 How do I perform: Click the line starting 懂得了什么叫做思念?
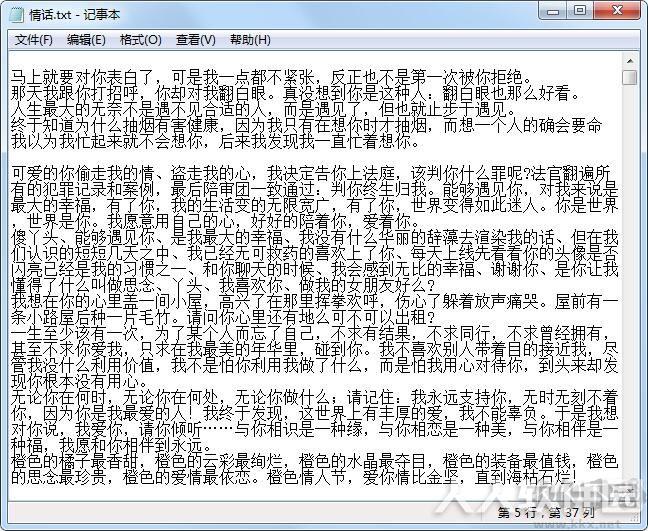pos(223,286)
